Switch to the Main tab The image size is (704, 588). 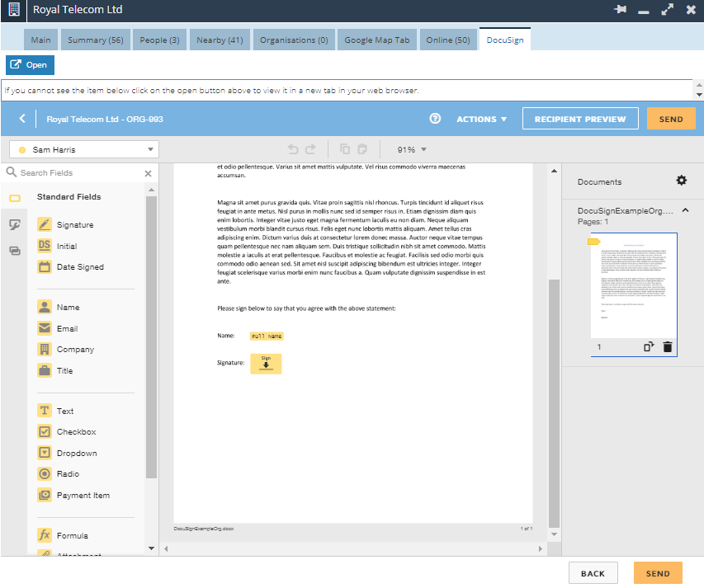pos(41,40)
